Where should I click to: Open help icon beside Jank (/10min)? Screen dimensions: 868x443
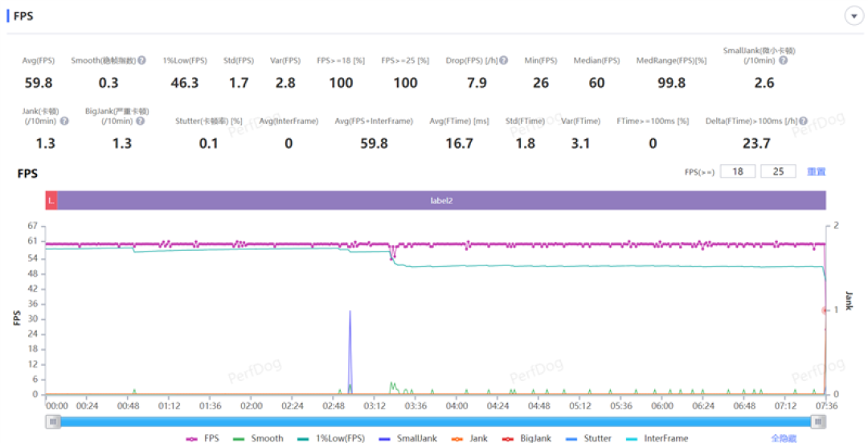(x=64, y=121)
